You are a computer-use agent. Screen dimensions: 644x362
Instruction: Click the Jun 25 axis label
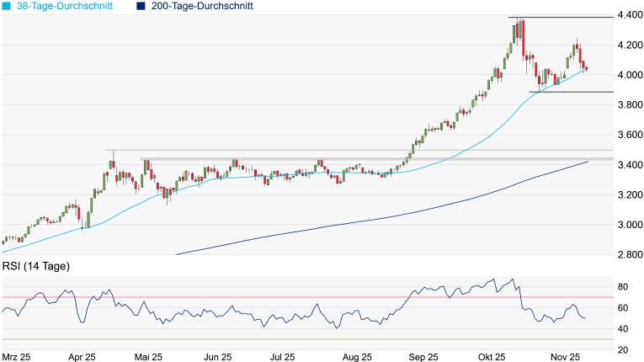[216, 357]
